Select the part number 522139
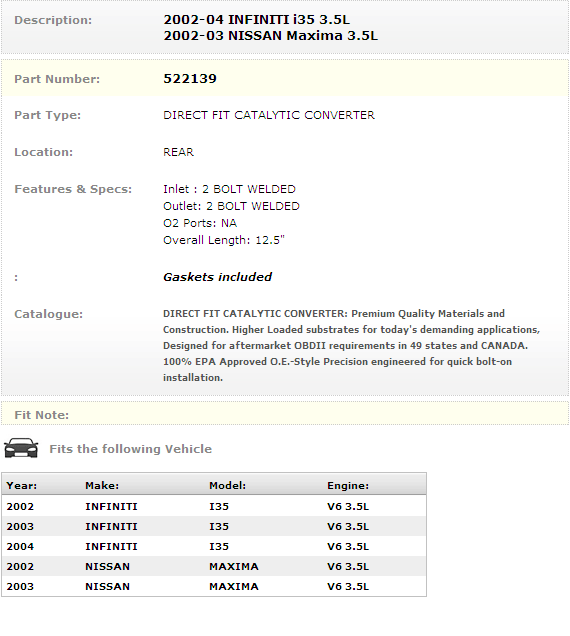The width and height of the screenshot is (570, 636). tap(190, 79)
